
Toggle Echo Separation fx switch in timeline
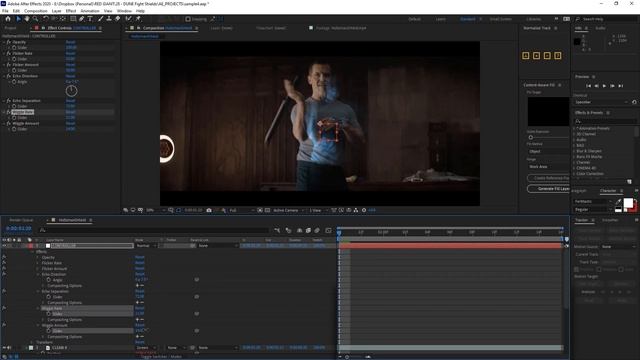coord(4,291)
